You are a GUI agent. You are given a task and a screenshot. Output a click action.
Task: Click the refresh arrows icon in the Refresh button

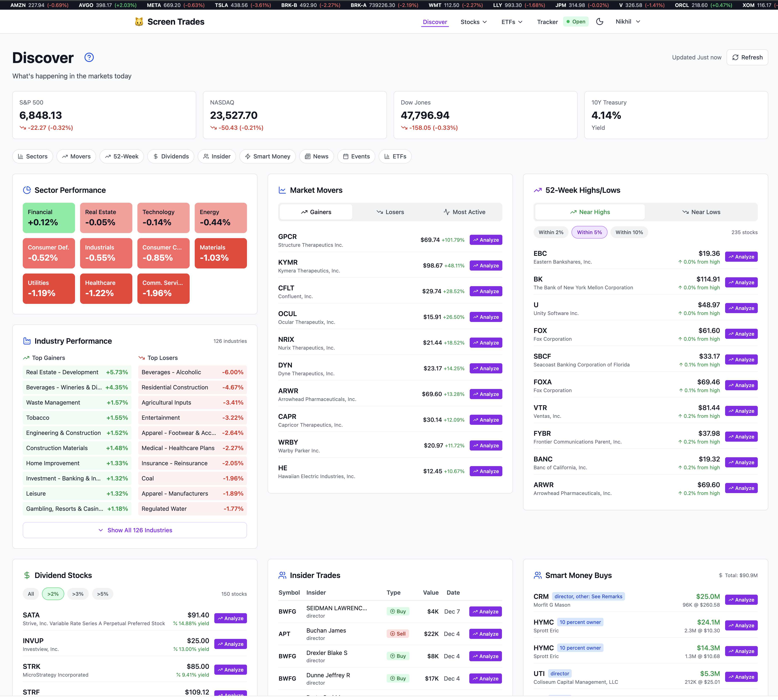[x=735, y=57]
